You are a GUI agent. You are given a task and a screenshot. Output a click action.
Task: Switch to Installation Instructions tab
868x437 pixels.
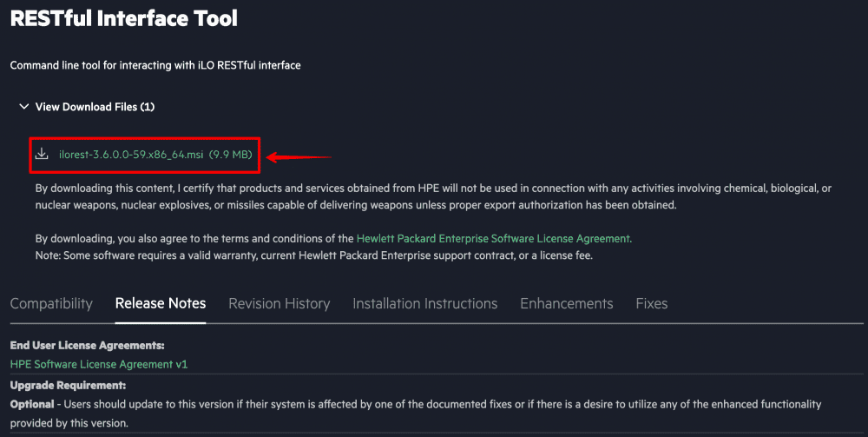point(425,303)
